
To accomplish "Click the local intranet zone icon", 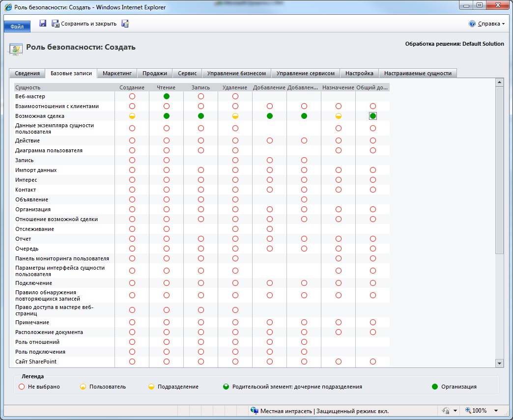I will (254, 411).
